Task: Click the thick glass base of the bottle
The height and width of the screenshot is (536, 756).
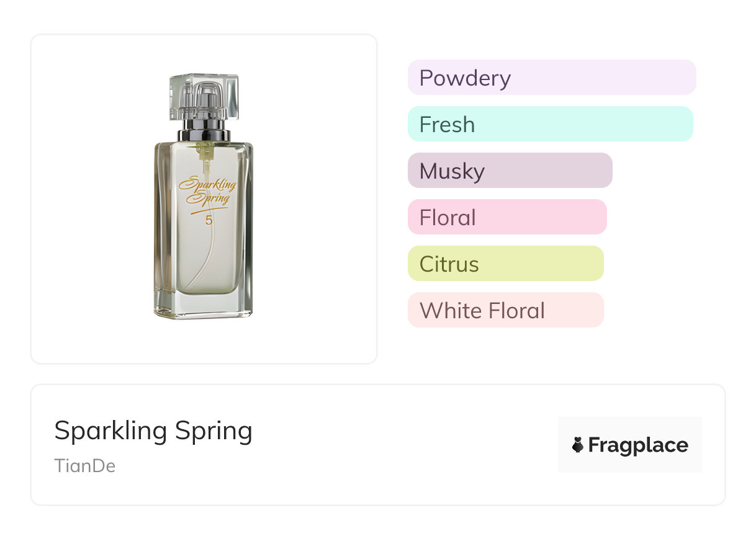Action: click(204, 308)
